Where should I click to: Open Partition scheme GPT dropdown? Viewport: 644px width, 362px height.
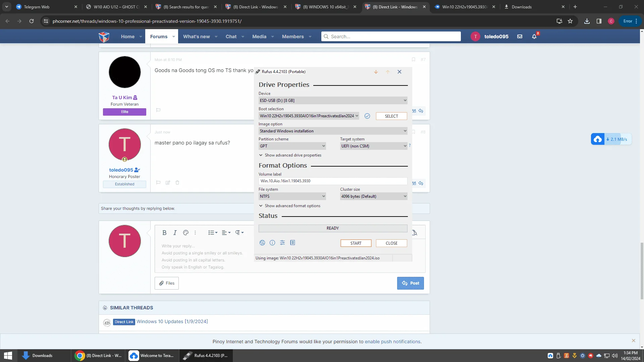292,146
